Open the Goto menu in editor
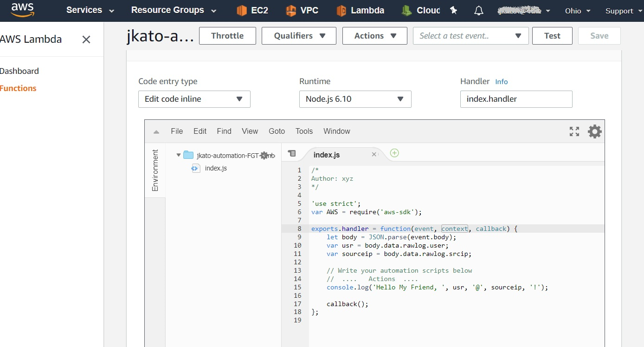The image size is (644, 347). 277,131
